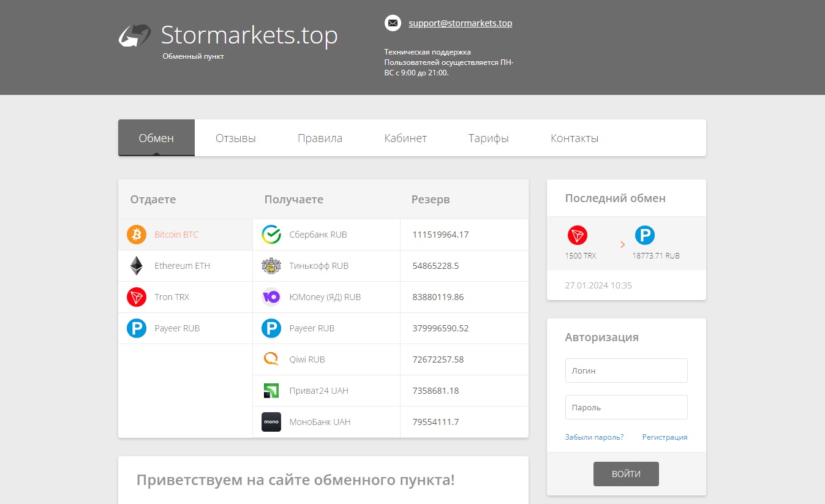
Task: Click the Забыли пароль? link
Action: click(594, 437)
